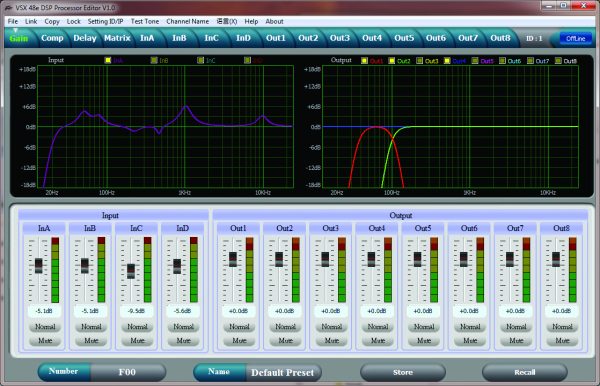This screenshot has height=386, width=600.
Task: Store the current preset
Action: click(403, 372)
